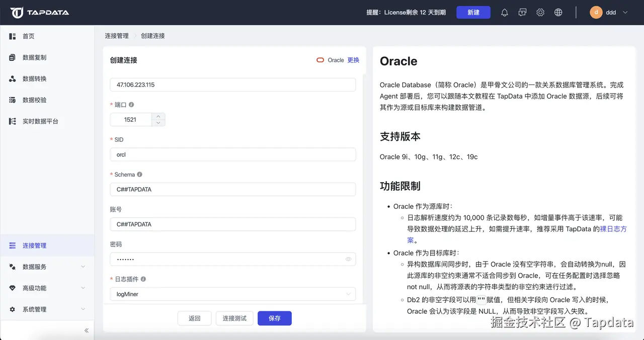
Task: Click the 连接管理 sidebar icon
Action: [x=13, y=245]
